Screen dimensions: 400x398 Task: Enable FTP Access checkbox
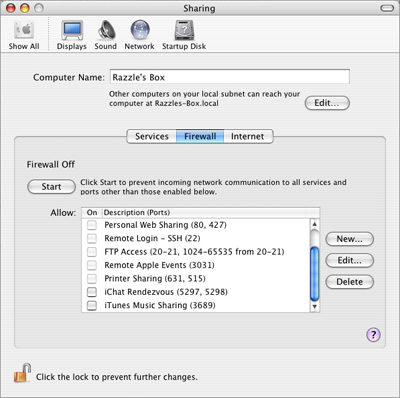coord(92,252)
